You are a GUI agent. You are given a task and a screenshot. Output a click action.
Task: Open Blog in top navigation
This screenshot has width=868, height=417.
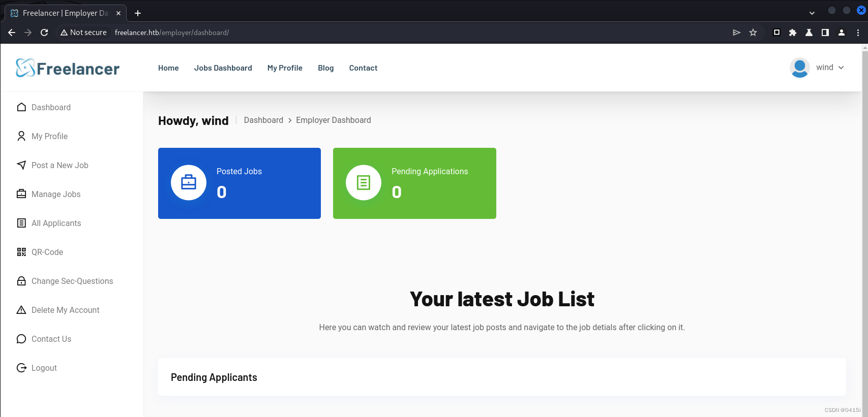(326, 68)
